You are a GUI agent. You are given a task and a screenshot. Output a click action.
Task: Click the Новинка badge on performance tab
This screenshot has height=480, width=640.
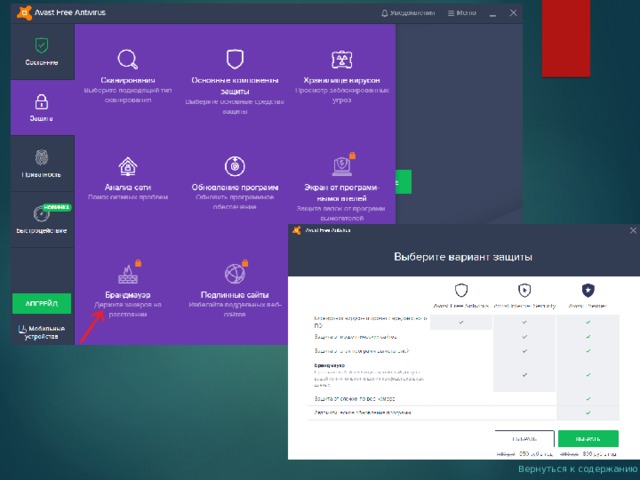tap(57, 207)
